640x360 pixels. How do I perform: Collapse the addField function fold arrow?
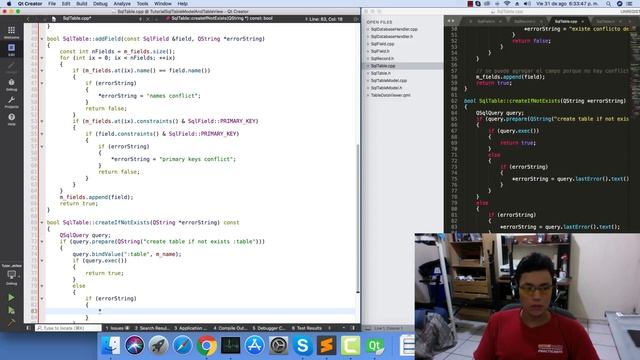42,39
